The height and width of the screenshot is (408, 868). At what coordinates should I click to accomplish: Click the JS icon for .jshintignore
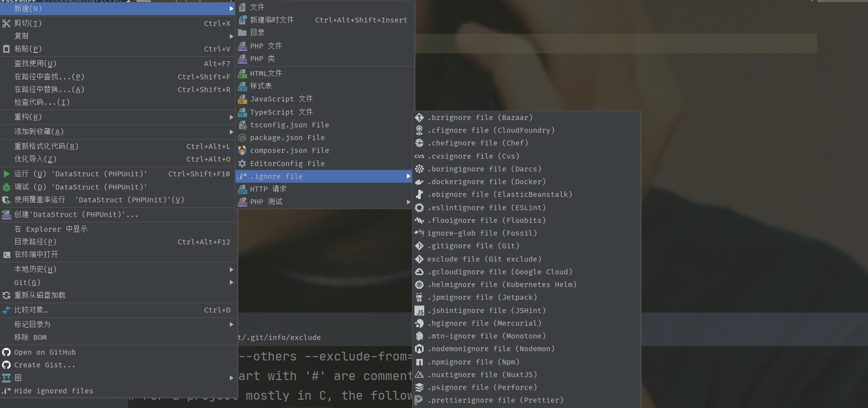pyautogui.click(x=419, y=311)
